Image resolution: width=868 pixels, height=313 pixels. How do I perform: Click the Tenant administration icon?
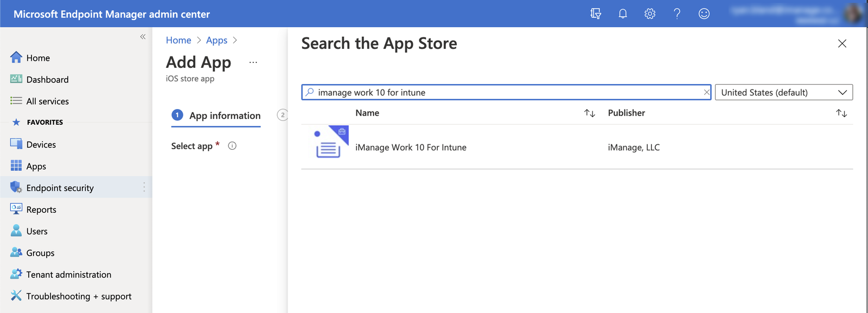pos(16,274)
